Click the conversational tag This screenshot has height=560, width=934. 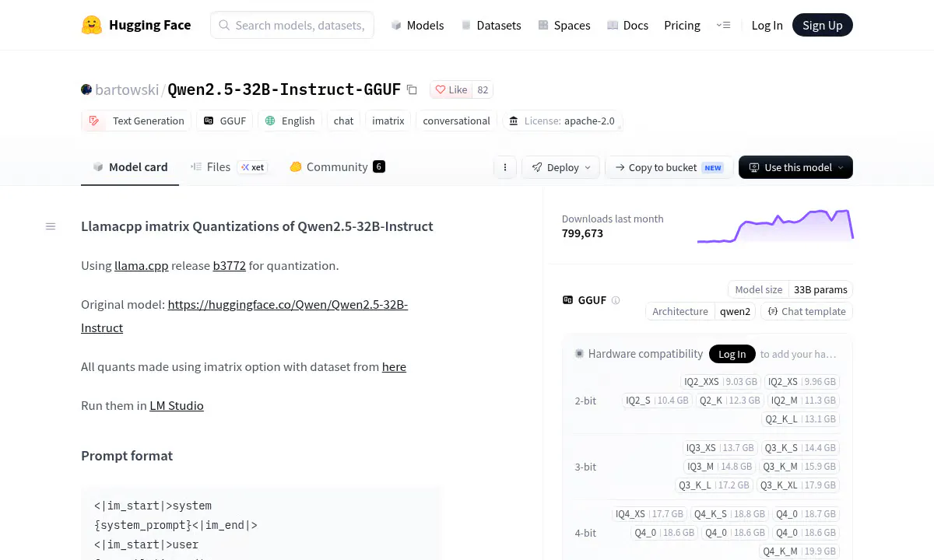click(x=456, y=121)
